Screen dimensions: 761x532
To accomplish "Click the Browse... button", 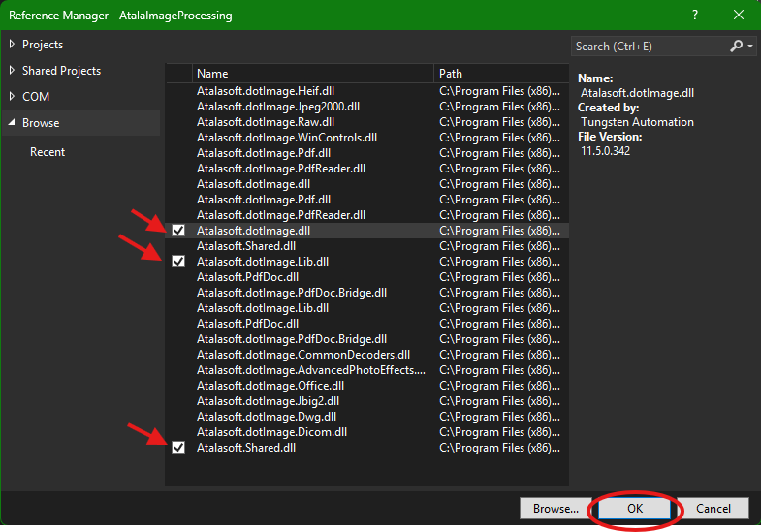I will tap(555, 509).
